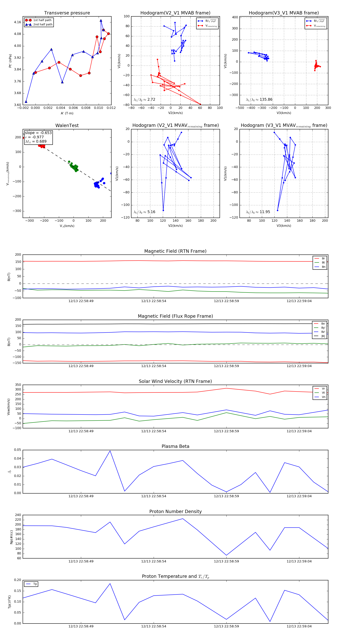Click the 'Transverse pressure' plot title
This screenshot has width=351, height=644.
click(67, 13)
